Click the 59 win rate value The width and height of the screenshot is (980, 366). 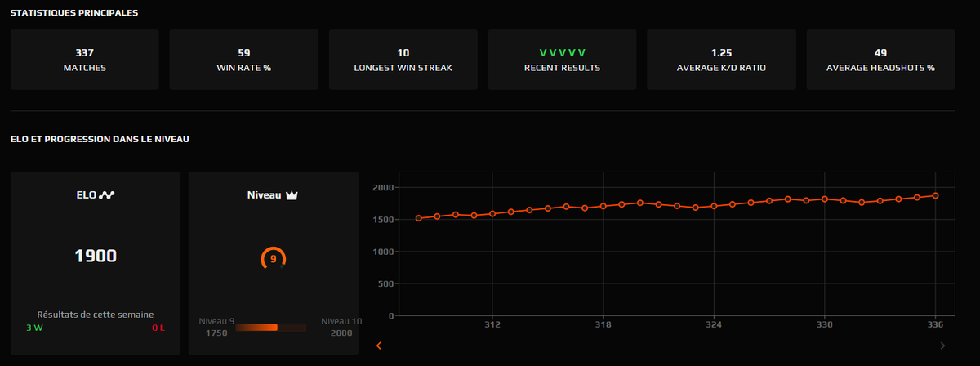(x=243, y=52)
